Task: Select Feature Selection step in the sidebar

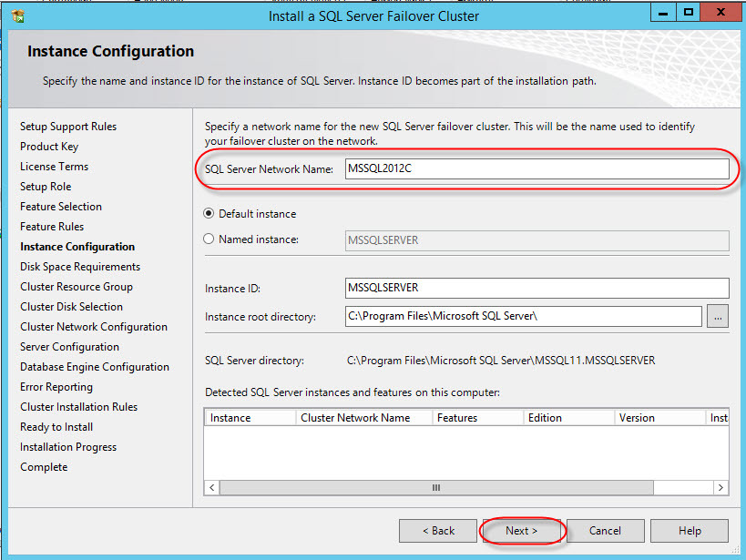Action: 61,207
